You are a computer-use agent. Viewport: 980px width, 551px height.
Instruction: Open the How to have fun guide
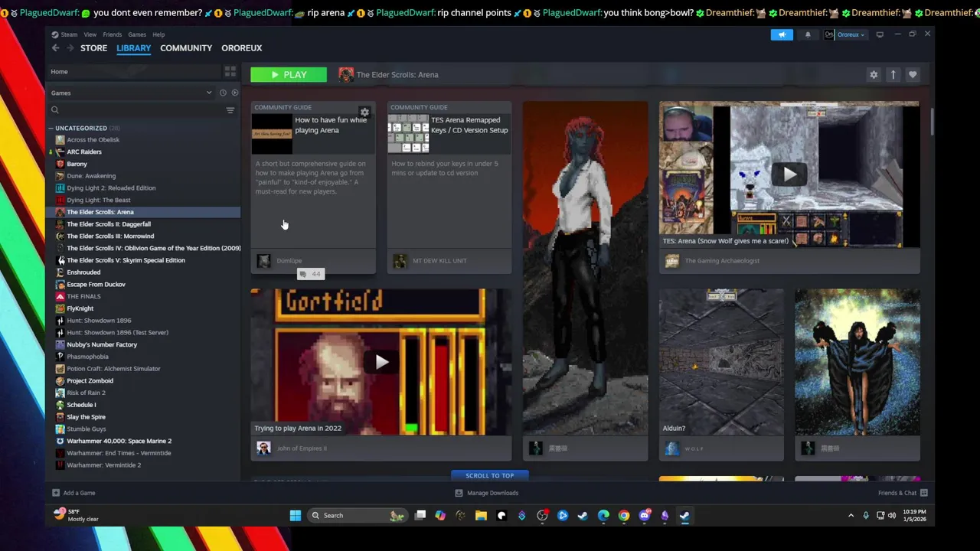point(313,187)
